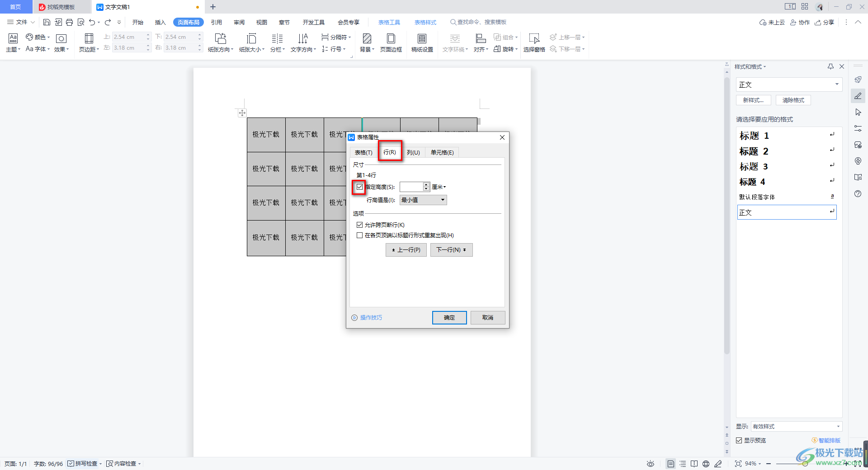This screenshot has height=470, width=868.
Task: Enable 在各页顶端以标题行形式重复出现 checkbox
Action: 359,235
